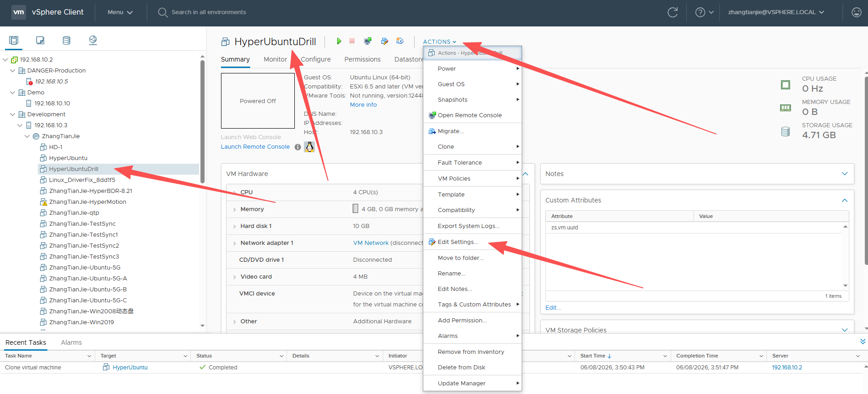868x394 pixels.
Task: Open the Storage inventory view
Action: (67, 40)
